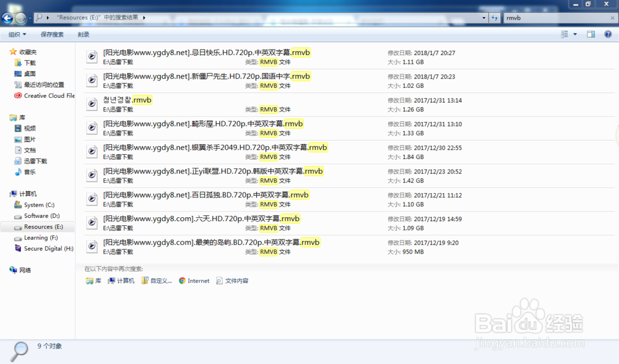Open the Secure Digital (H:) drive
Screen dimensions: 619x364
click(x=44, y=249)
